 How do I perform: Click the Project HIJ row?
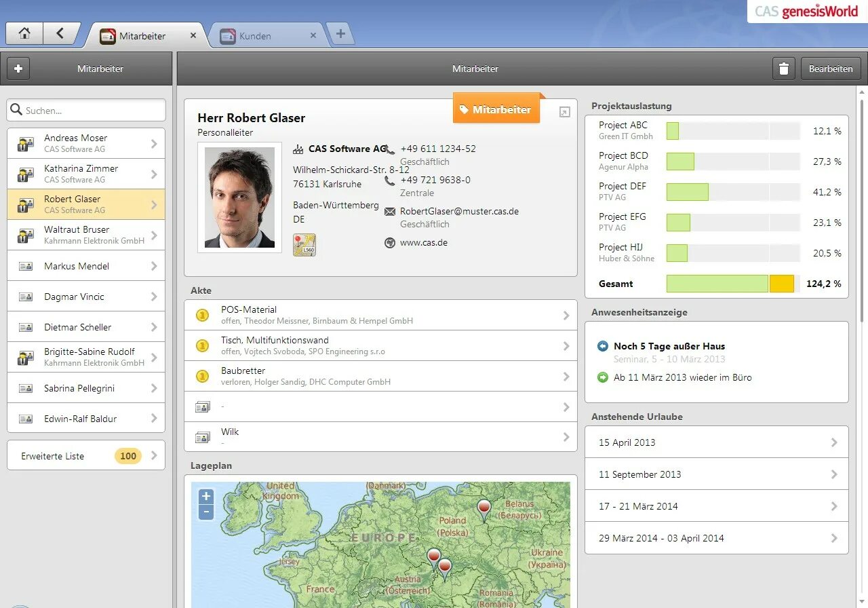[x=717, y=253]
